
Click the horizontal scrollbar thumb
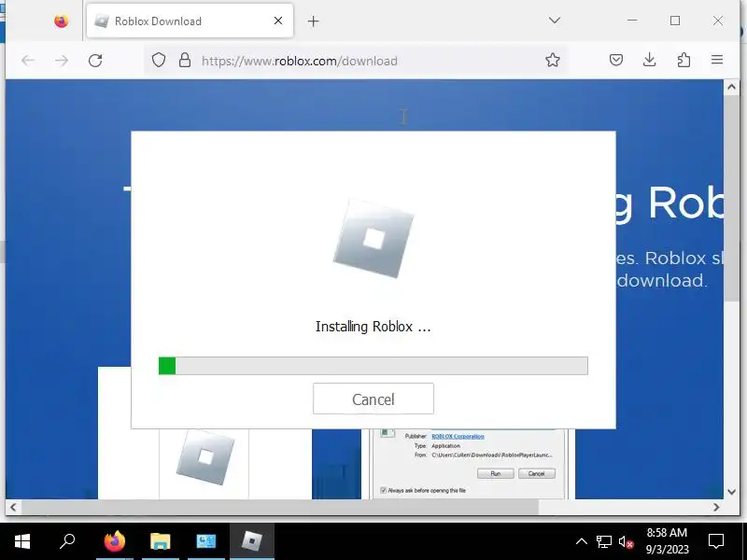[280, 507]
